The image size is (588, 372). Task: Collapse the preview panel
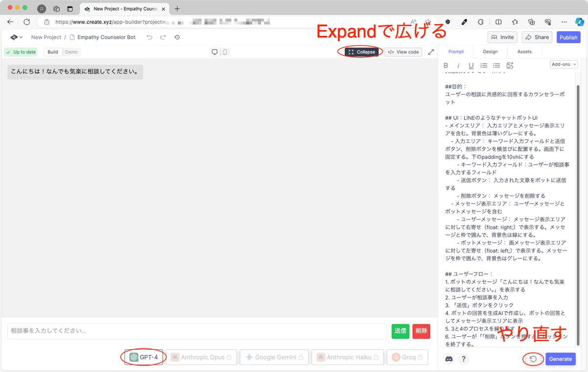point(360,51)
